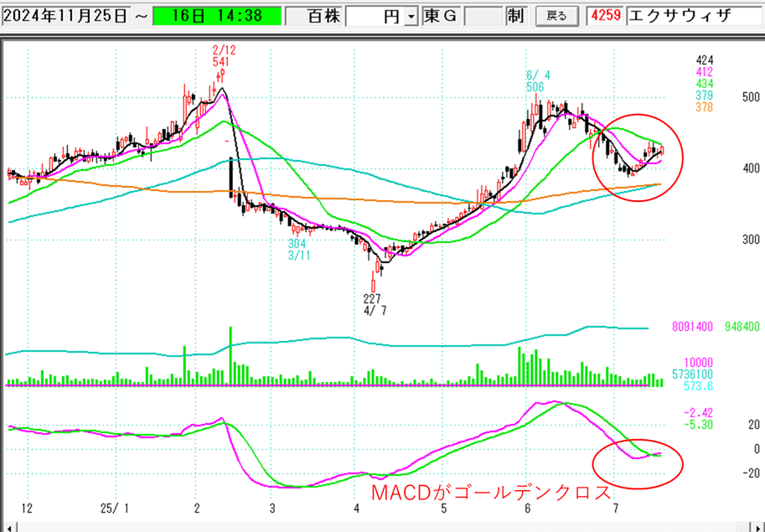Click the 5736100 value
The image size is (765, 532).
(x=692, y=374)
